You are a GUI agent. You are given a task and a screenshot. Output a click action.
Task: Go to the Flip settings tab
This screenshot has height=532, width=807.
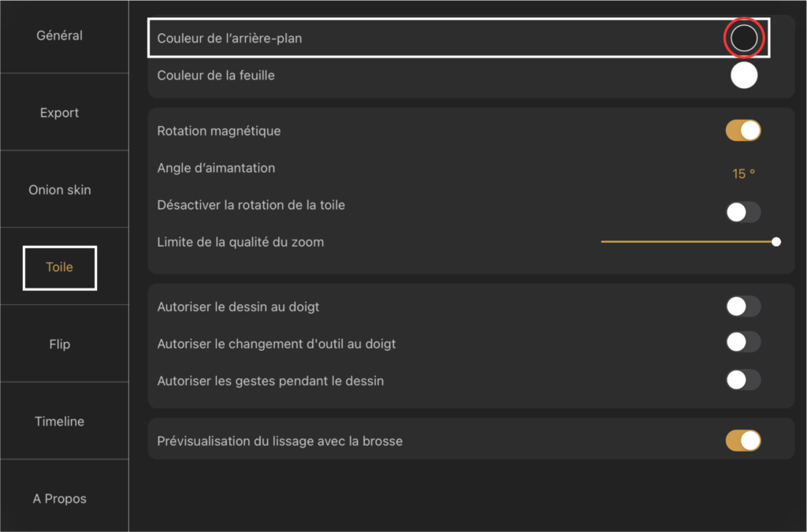pyautogui.click(x=59, y=344)
